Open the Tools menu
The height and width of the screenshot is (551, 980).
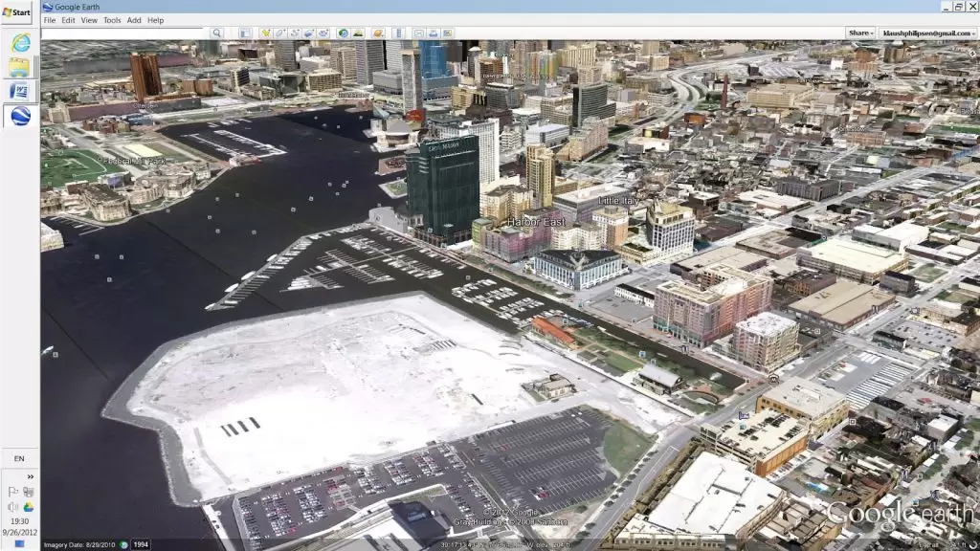click(x=112, y=20)
